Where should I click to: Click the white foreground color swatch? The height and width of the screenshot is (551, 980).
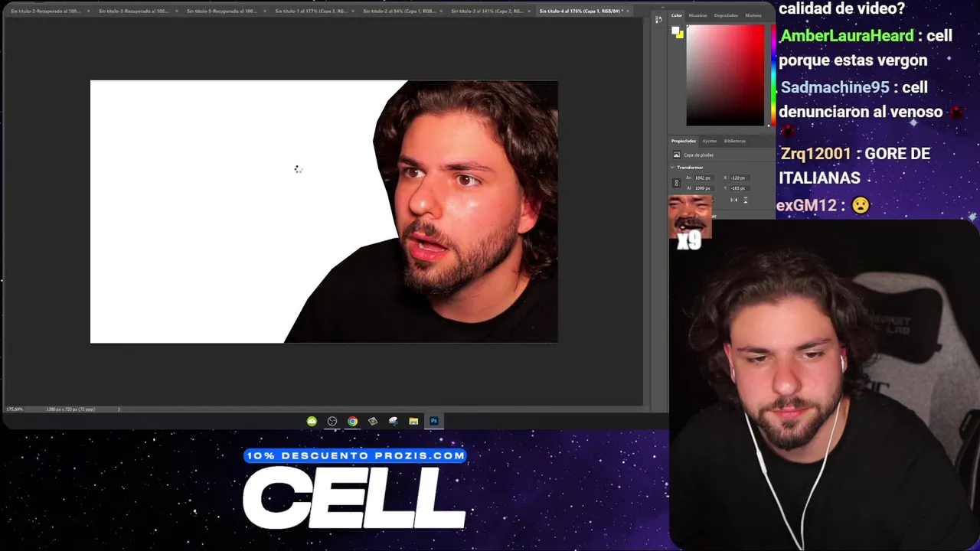(675, 31)
